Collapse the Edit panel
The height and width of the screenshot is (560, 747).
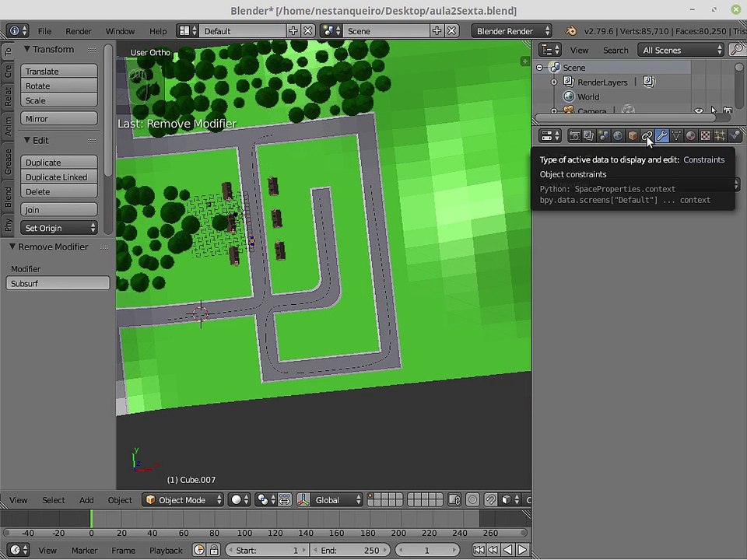(26, 140)
